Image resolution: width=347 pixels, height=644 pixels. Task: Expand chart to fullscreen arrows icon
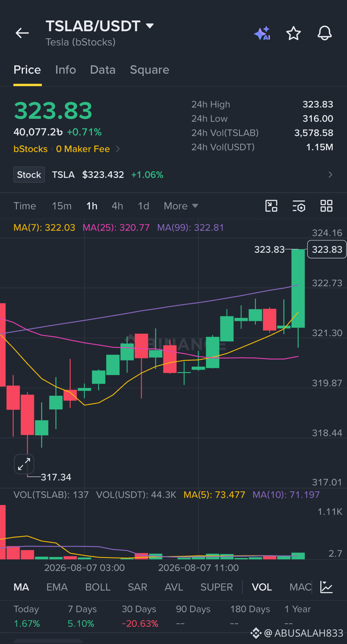point(24,464)
